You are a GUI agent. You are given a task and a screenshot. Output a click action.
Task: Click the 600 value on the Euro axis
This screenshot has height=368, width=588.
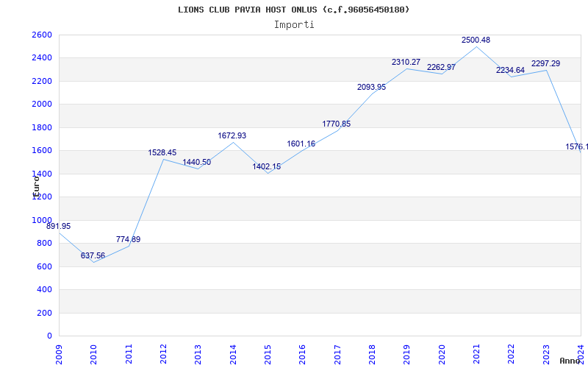pos(44,266)
